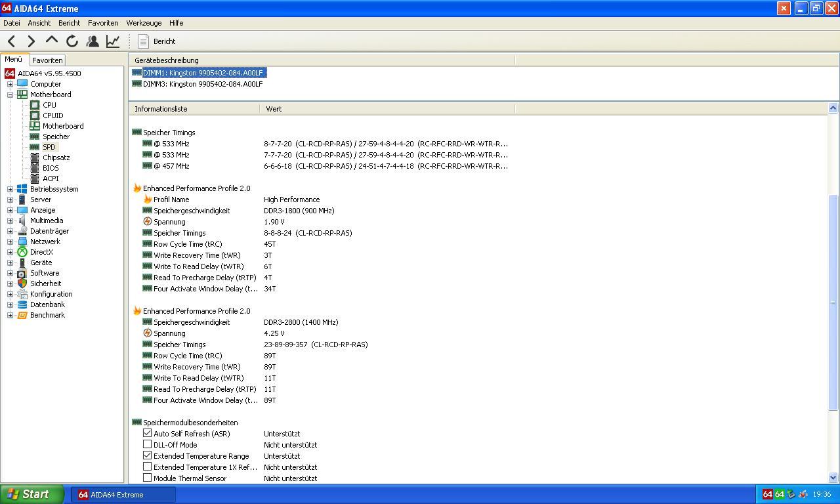Toggle DLL-Off Mode checkbox
Viewport: 840px width, 504px height.
click(147, 444)
